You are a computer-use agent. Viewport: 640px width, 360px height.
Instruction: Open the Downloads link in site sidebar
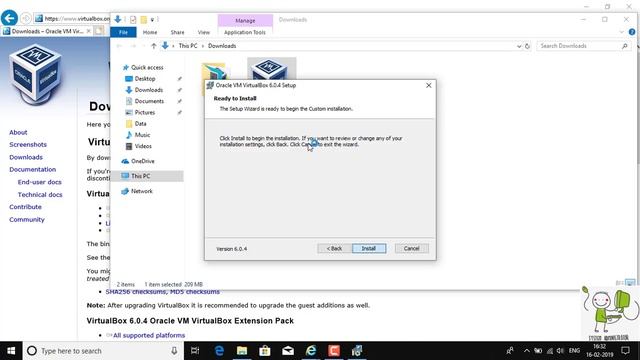click(26, 157)
